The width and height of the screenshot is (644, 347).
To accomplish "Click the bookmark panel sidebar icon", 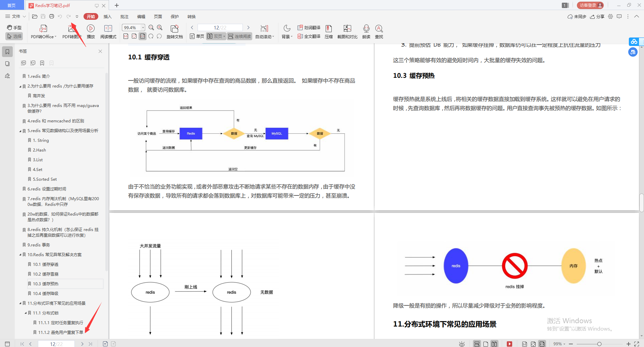I will (x=7, y=52).
